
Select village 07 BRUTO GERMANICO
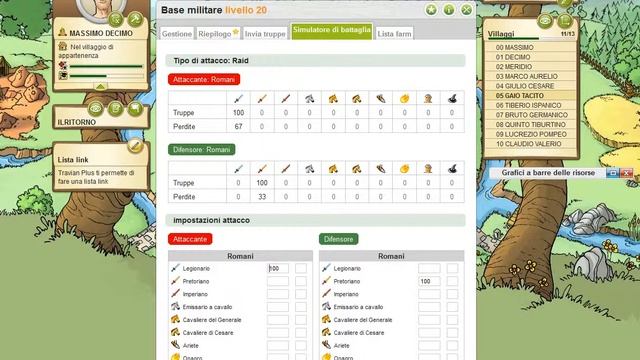pyautogui.click(x=531, y=115)
